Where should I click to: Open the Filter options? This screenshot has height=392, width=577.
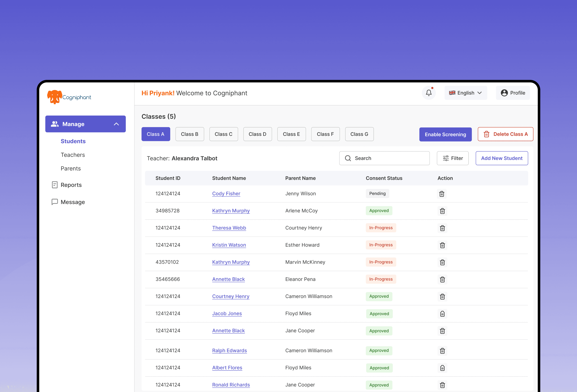(x=452, y=158)
